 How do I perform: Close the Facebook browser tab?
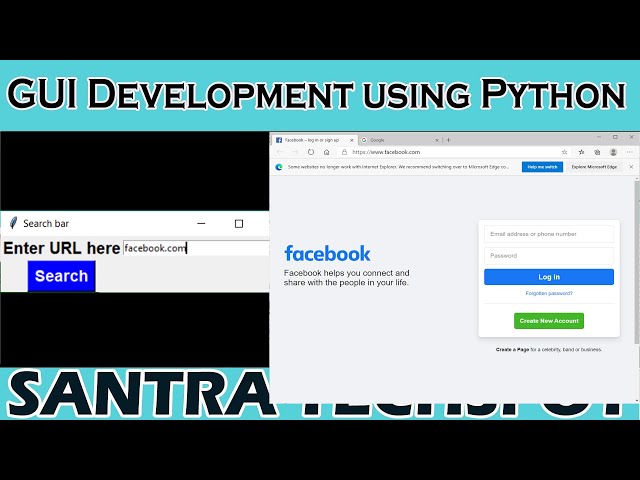pos(351,140)
